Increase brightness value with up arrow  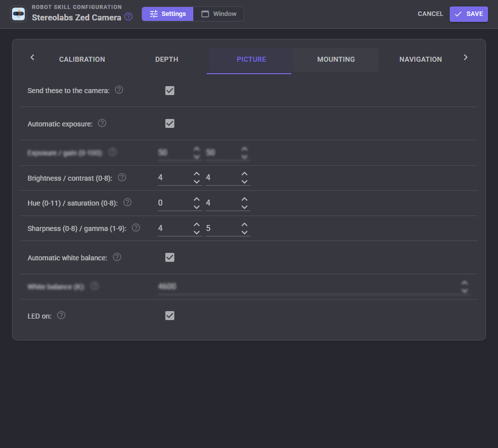197,174
